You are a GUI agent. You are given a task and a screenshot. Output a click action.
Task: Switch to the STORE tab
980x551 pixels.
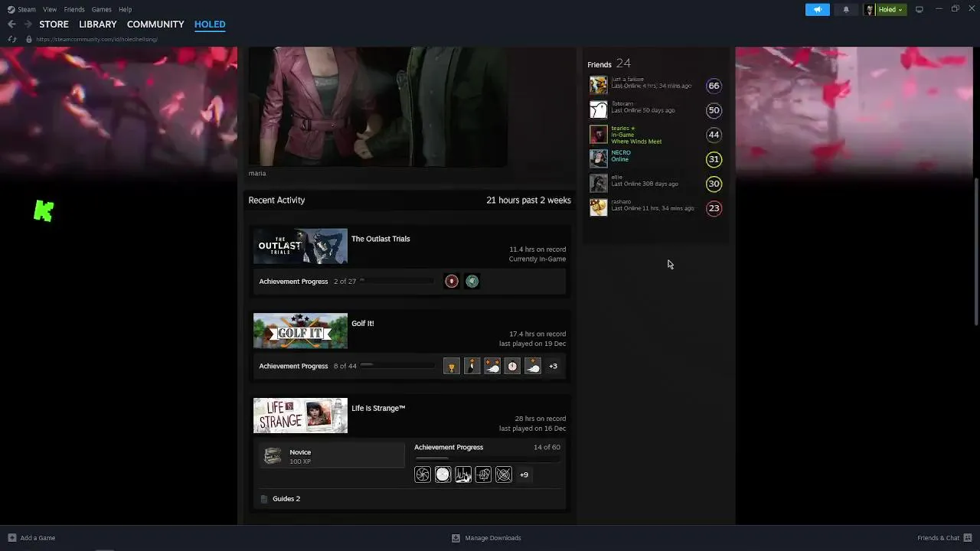[54, 24]
